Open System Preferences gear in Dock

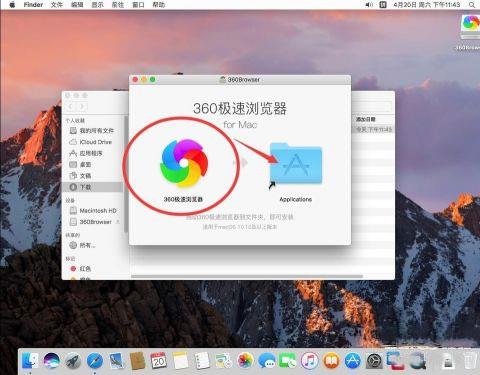coord(374,361)
